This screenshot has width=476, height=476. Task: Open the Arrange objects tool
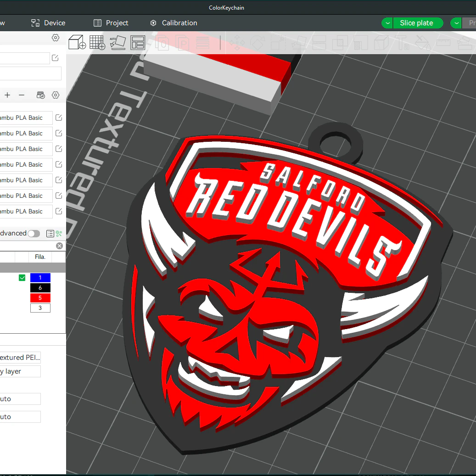click(x=138, y=42)
